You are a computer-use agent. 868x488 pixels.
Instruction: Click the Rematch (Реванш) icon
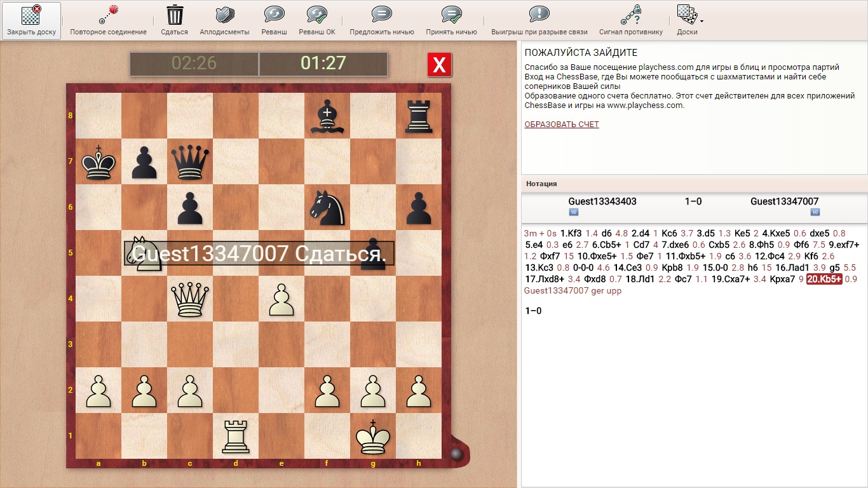click(275, 15)
